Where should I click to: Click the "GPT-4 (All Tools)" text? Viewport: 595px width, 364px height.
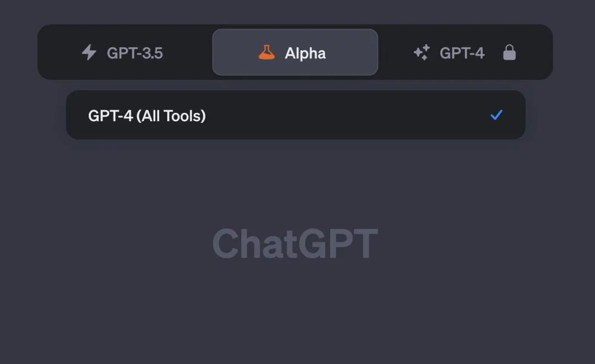click(x=147, y=116)
